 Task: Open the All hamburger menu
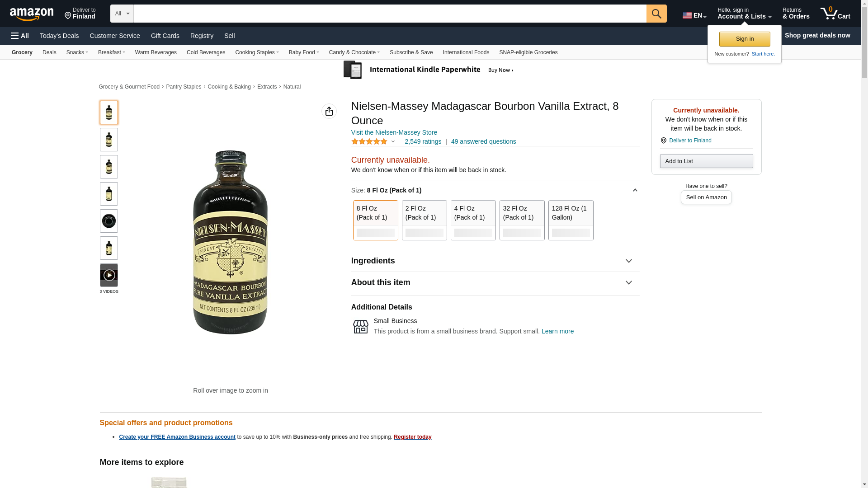[x=20, y=36]
